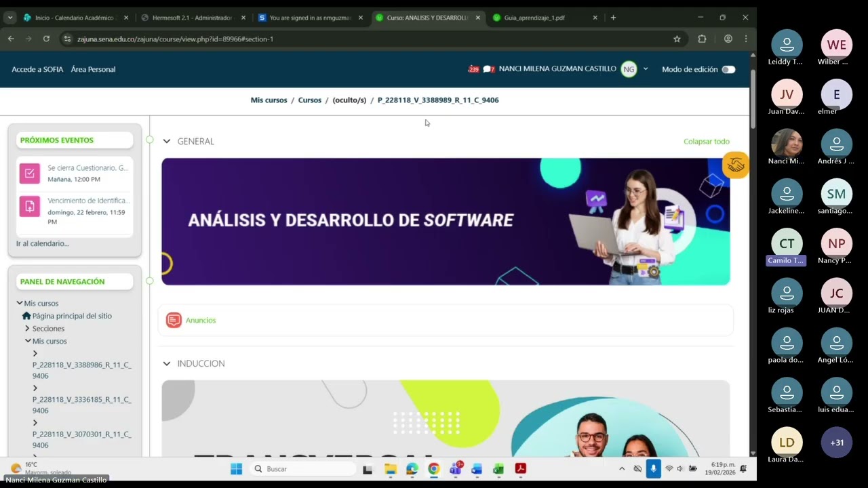Open the tab search dropdown arrow
This screenshot has height=488, width=868.
[9, 18]
